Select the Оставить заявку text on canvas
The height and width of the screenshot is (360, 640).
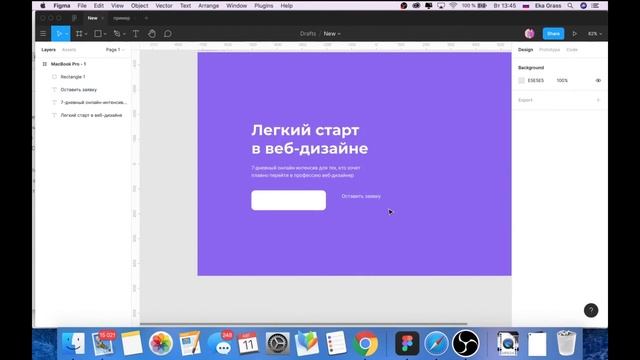click(361, 196)
